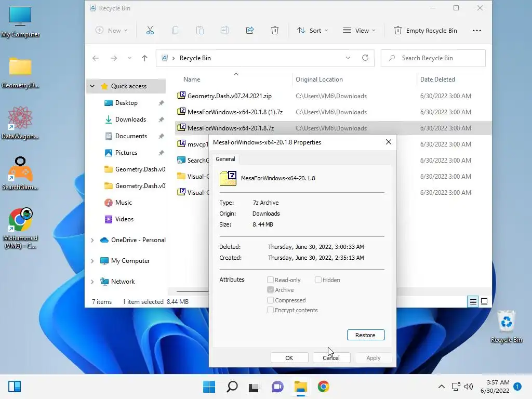Collapse the Quick access tree node
The height and width of the screenshot is (399, 532).
(92, 86)
